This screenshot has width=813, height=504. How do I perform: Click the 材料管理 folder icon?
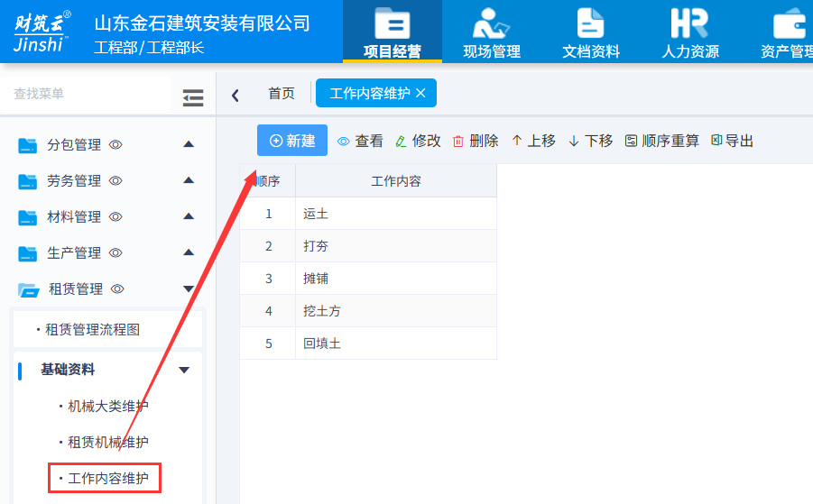click(x=27, y=217)
